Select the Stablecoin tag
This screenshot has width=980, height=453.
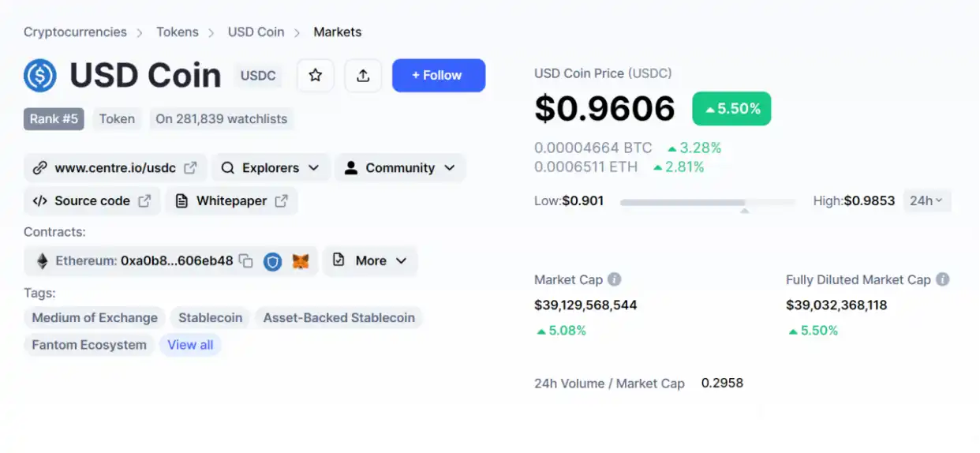[210, 318]
